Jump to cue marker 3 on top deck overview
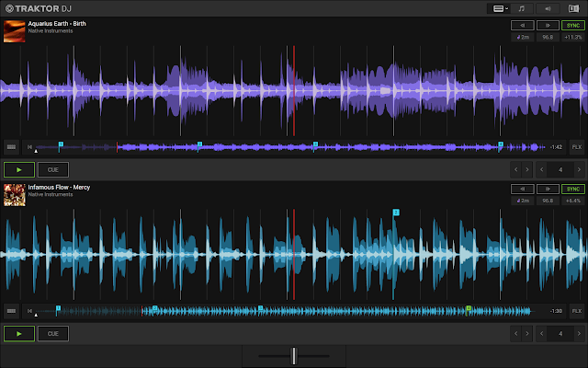 point(315,144)
